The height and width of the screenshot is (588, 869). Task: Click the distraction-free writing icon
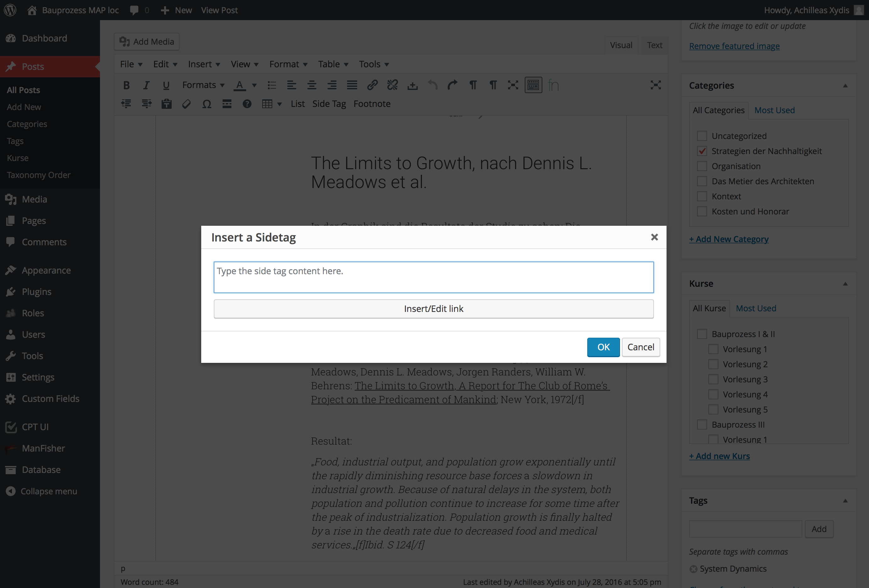pos(656,85)
